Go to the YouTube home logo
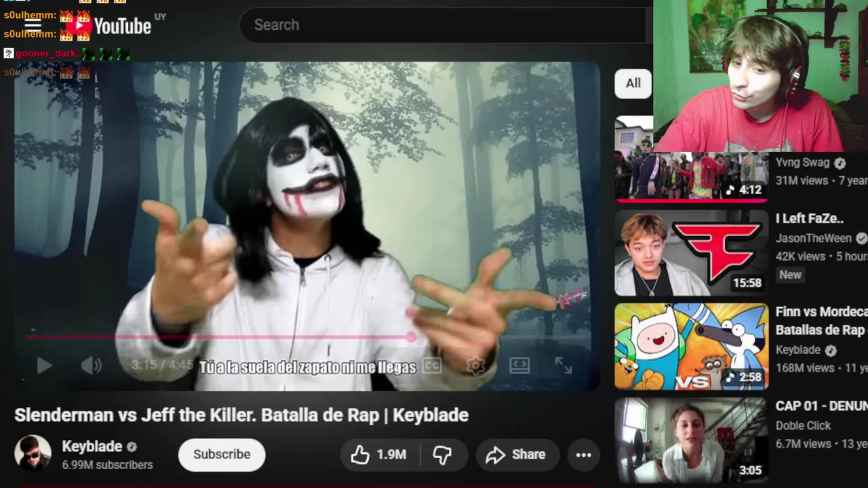The height and width of the screenshot is (488, 868). [x=108, y=26]
